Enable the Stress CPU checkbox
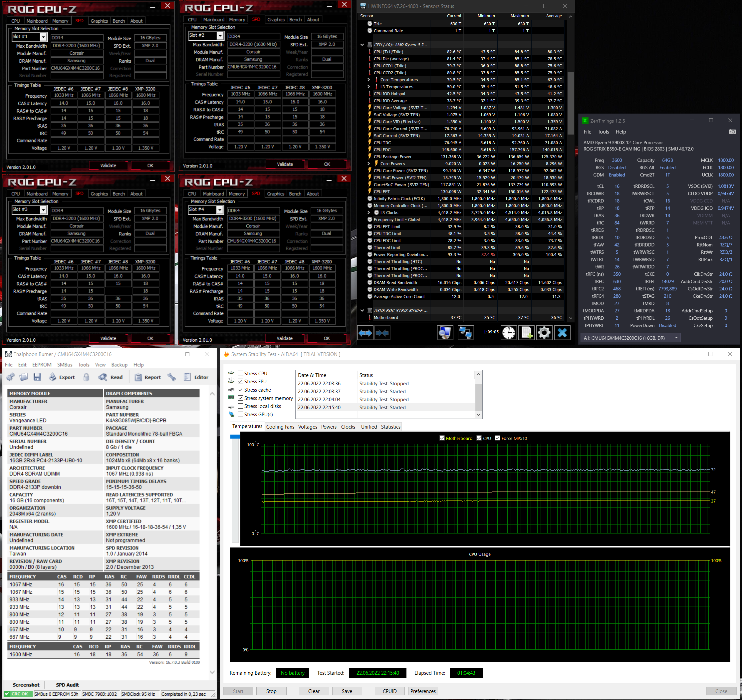This screenshot has width=742, height=700. 240,373
